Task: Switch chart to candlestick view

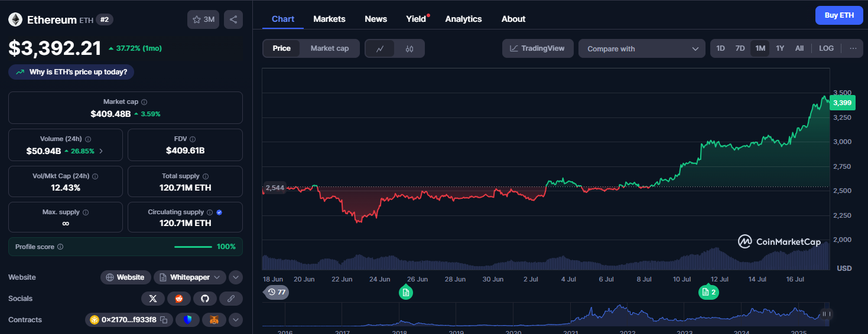Action: click(x=409, y=48)
